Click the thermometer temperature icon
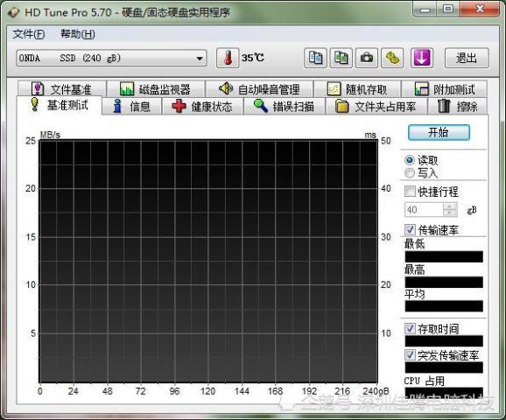The height and width of the screenshot is (420, 506). click(228, 58)
